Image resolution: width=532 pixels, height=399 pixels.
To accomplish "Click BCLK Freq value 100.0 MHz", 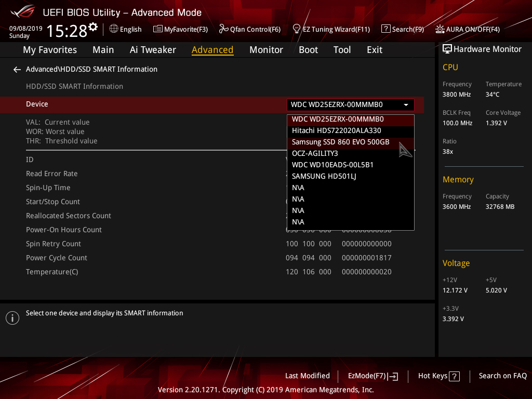I will (x=457, y=123).
